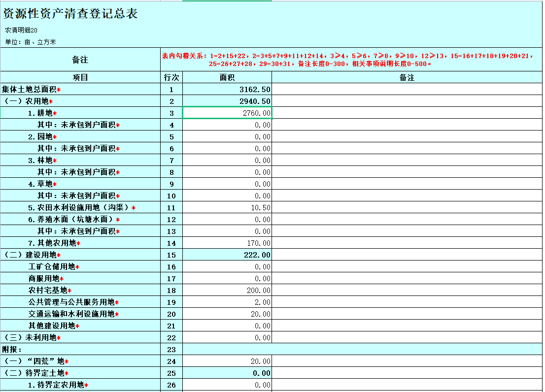The image size is (545, 392).
Task: Select the area cell in row 10
Action: pos(227,196)
